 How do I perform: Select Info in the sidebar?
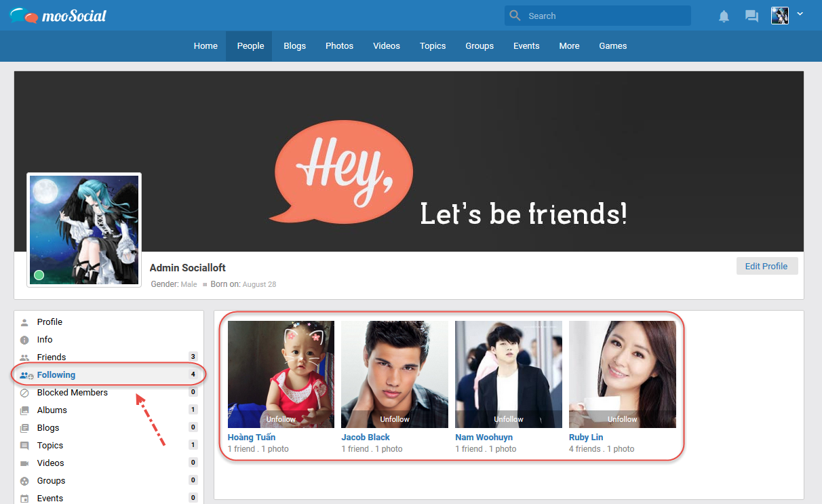tap(45, 340)
